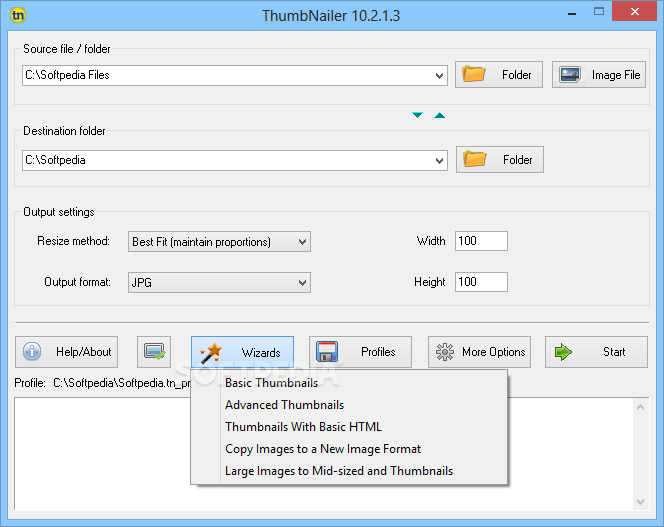Viewport: 664px width, 527px height.
Task: Click the Folder text of source button
Action: point(517,75)
